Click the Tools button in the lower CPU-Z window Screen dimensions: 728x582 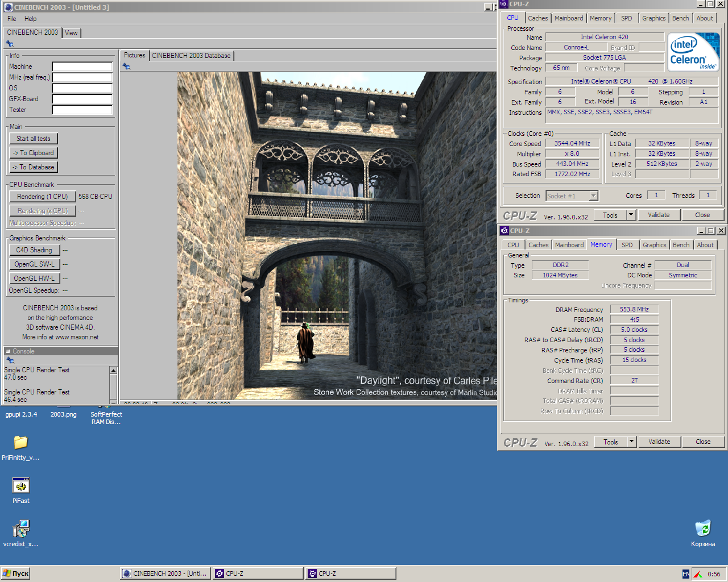[611, 442]
